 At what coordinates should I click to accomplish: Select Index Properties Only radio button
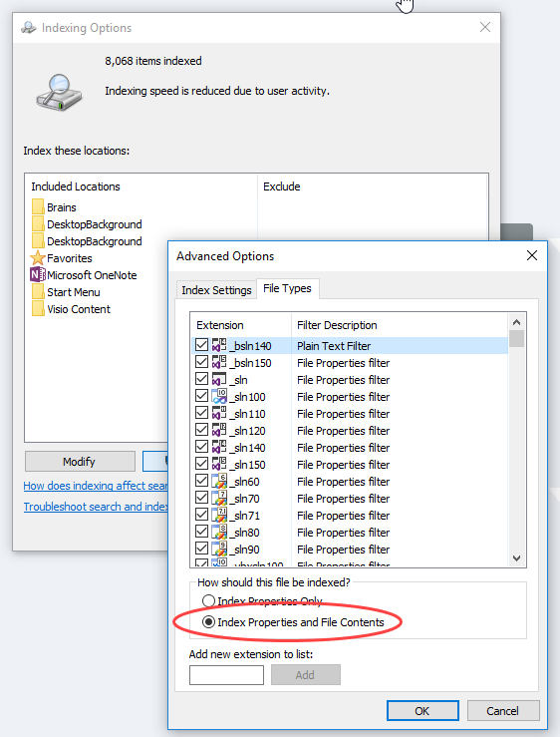point(208,600)
